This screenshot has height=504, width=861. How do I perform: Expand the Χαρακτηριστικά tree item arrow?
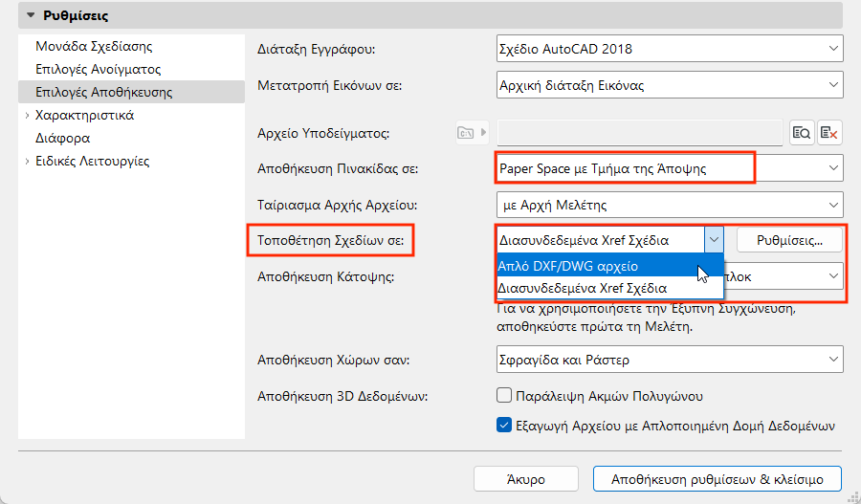pos(27,116)
